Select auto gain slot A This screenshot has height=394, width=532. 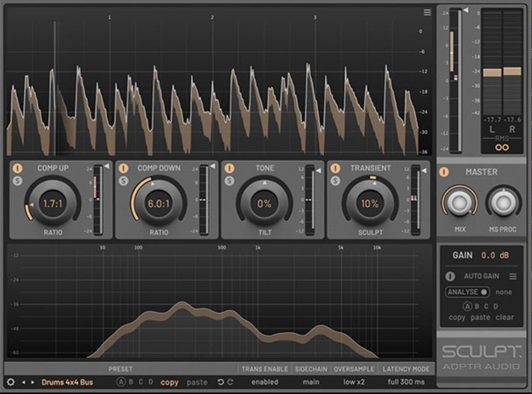[468, 307]
